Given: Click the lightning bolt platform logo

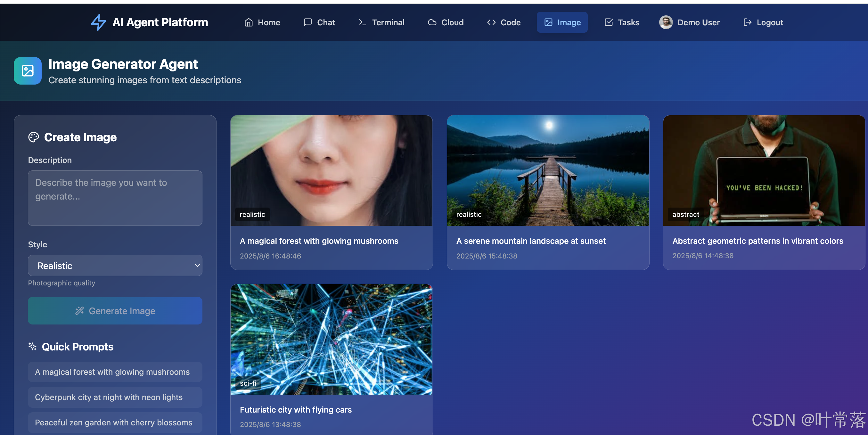Looking at the screenshot, I should coord(98,22).
